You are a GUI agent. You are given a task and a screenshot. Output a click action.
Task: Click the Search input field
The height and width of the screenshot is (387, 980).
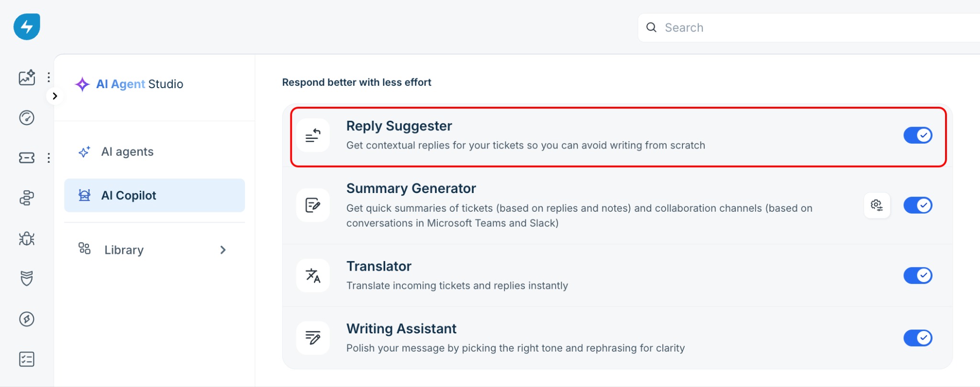point(809,28)
